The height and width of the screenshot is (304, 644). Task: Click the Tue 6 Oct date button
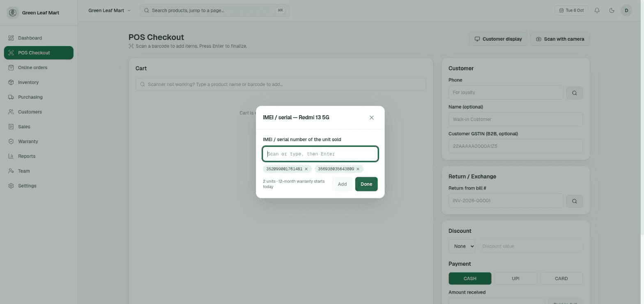click(571, 10)
